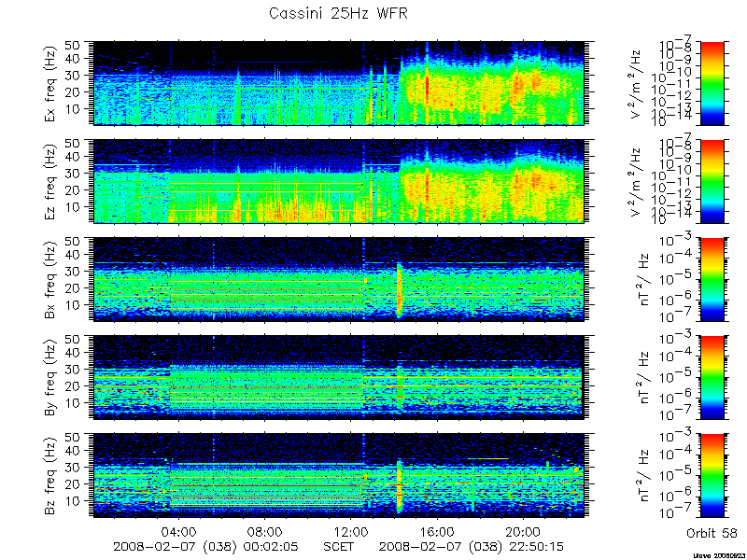Click the Orbit 58 label
This screenshot has width=747, height=560.
pyautogui.click(x=712, y=533)
